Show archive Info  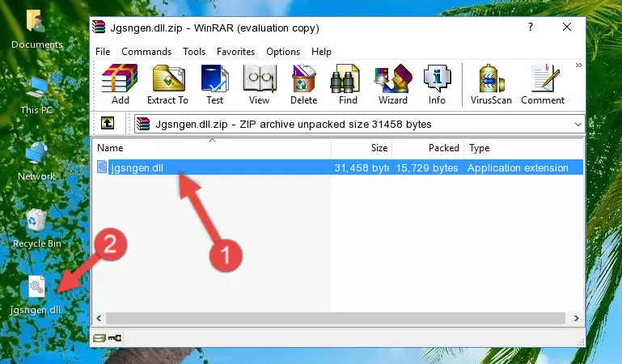click(x=437, y=84)
